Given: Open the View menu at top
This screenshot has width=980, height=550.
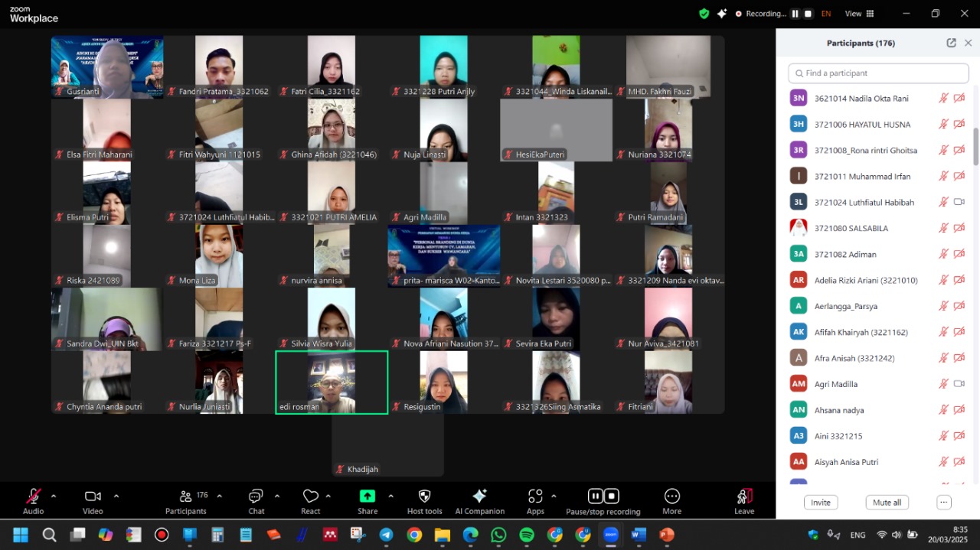Looking at the screenshot, I should (x=857, y=14).
